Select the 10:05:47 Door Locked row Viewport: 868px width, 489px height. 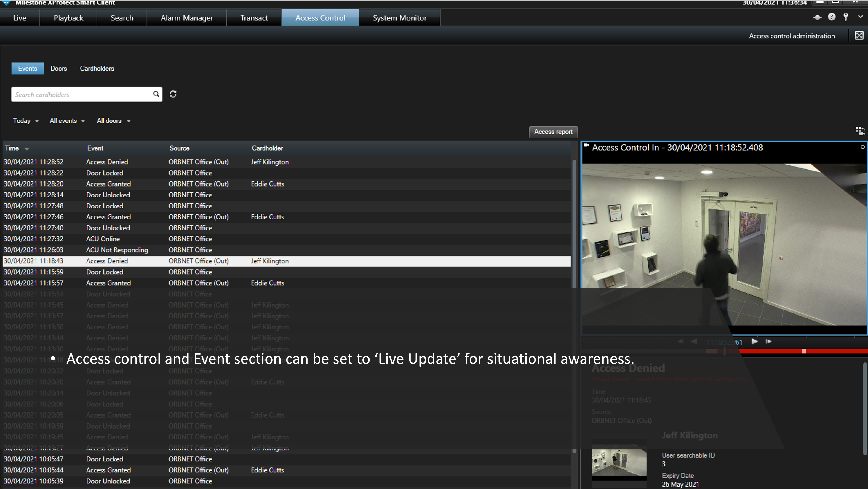pos(287,459)
